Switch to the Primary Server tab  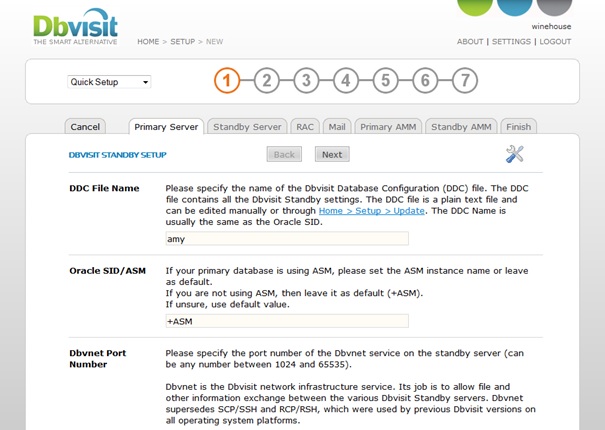pyautogui.click(x=166, y=127)
